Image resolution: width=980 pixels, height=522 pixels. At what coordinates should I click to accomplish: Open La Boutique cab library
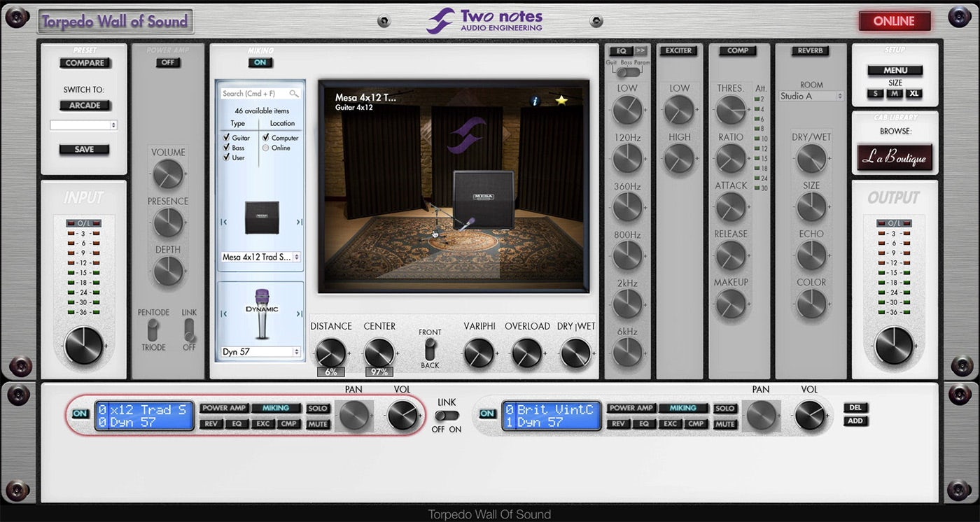[895, 158]
